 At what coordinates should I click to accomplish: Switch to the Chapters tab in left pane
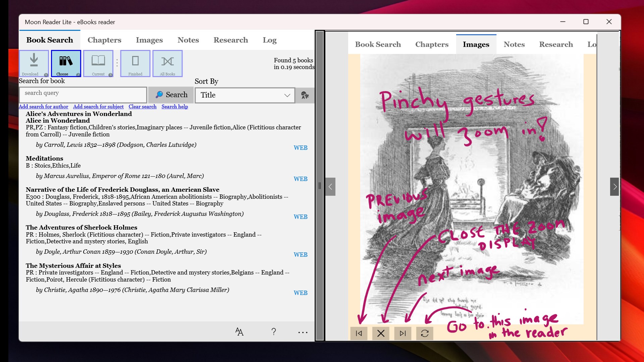pyautogui.click(x=104, y=40)
